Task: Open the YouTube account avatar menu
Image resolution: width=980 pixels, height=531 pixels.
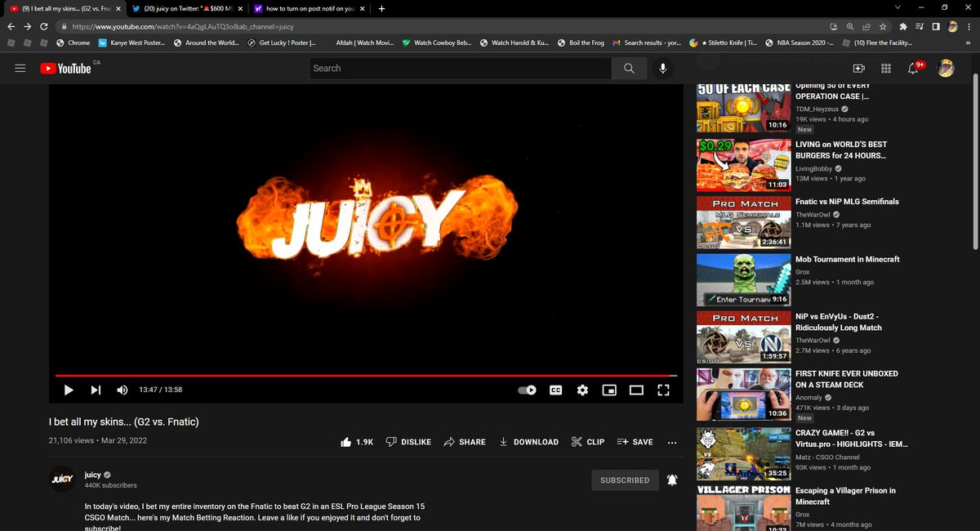Action: point(946,69)
